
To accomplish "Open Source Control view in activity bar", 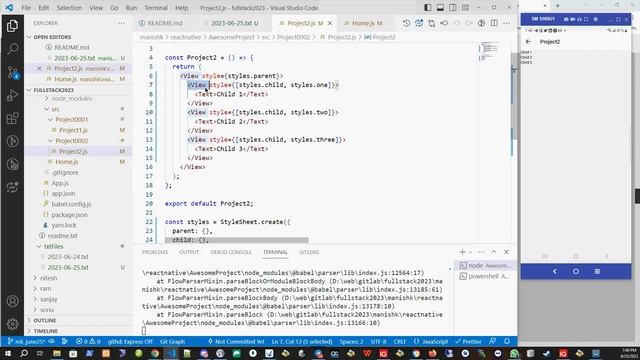I will [12, 73].
